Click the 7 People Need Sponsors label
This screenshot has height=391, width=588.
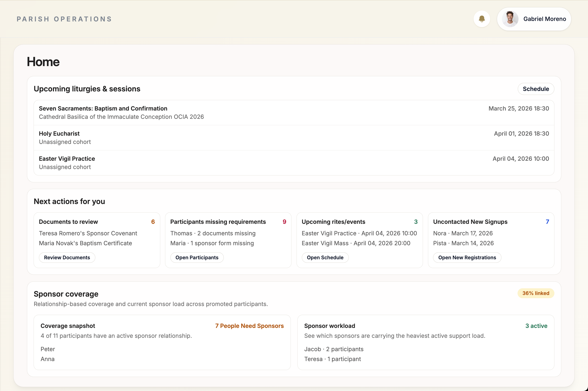249,326
